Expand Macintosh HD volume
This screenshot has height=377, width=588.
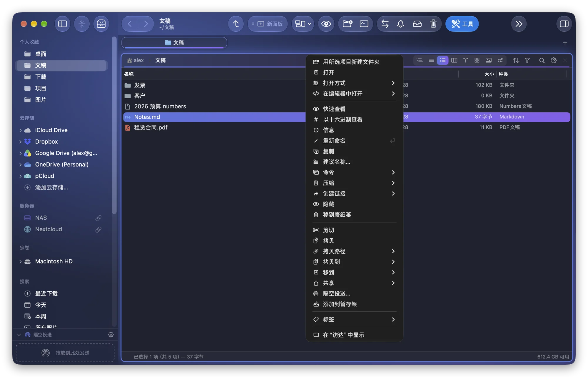20,262
